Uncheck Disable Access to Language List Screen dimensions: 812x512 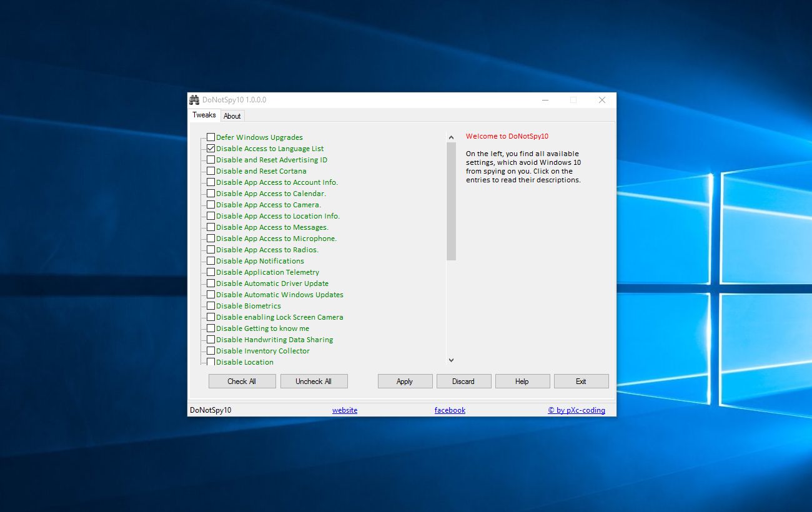(211, 149)
